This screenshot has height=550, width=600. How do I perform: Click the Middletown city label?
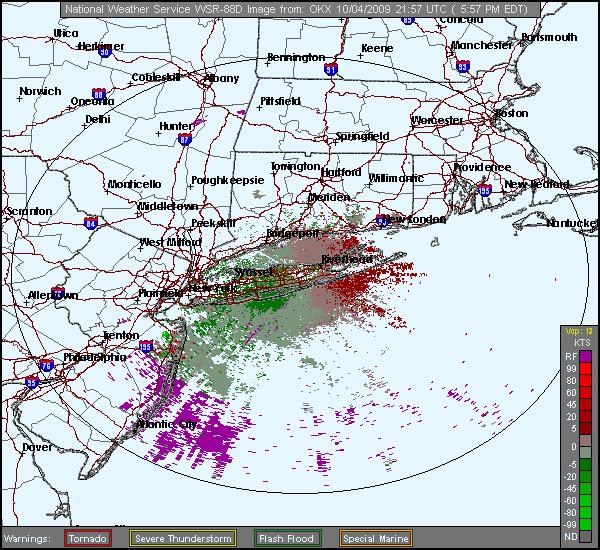coord(168,207)
